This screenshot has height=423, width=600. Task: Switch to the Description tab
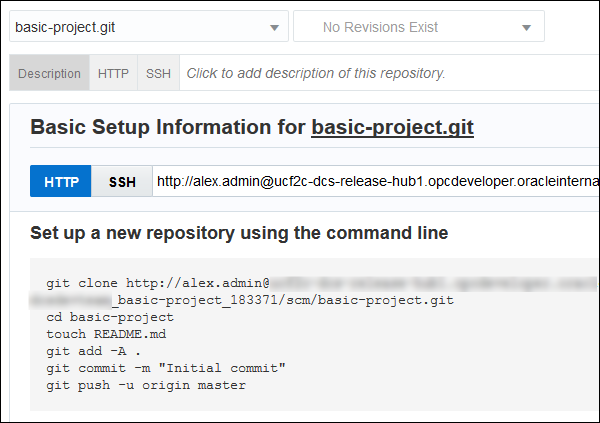coord(49,73)
